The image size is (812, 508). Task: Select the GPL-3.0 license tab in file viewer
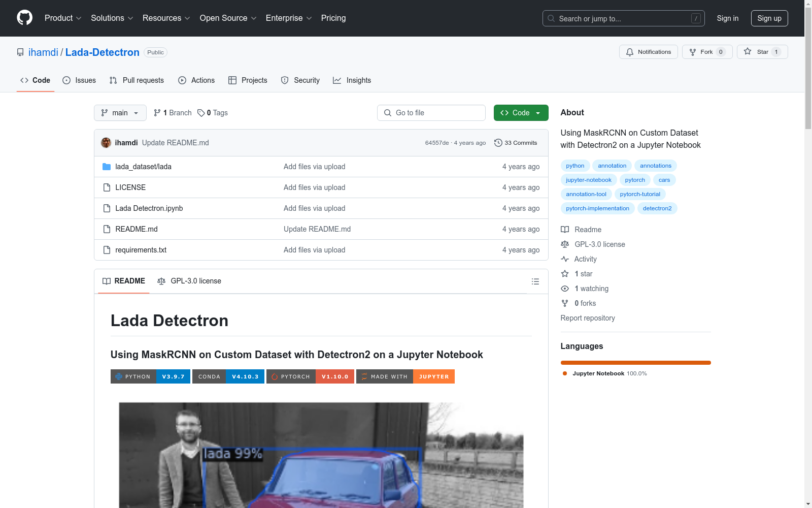(x=189, y=281)
